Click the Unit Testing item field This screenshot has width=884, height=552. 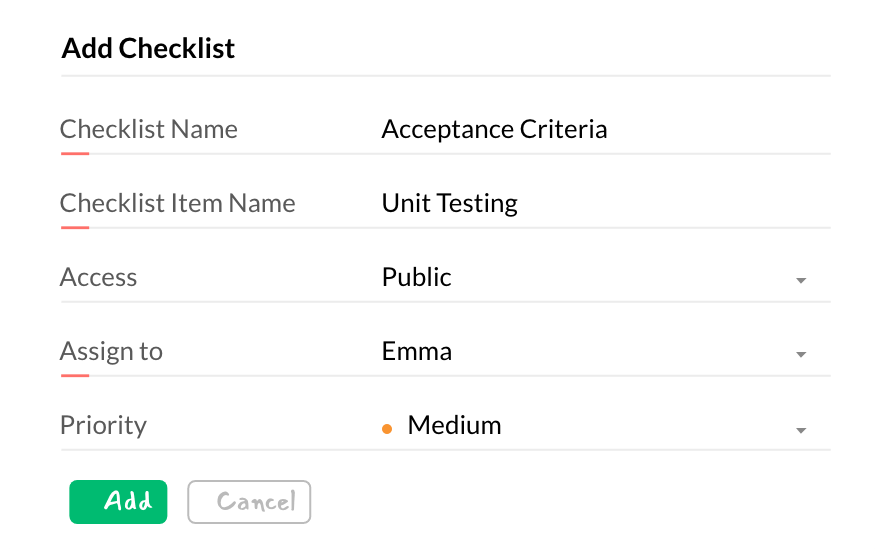pyautogui.click(x=449, y=203)
